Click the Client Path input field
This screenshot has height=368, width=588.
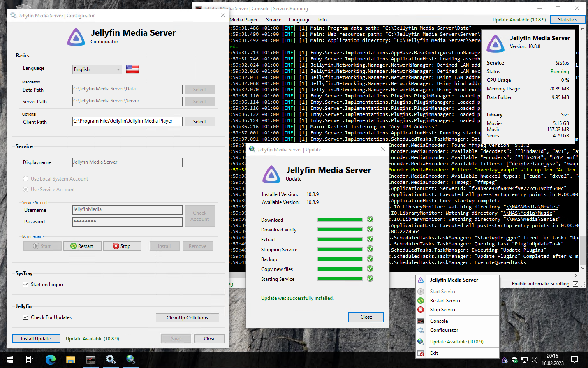(x=127, y=121)
